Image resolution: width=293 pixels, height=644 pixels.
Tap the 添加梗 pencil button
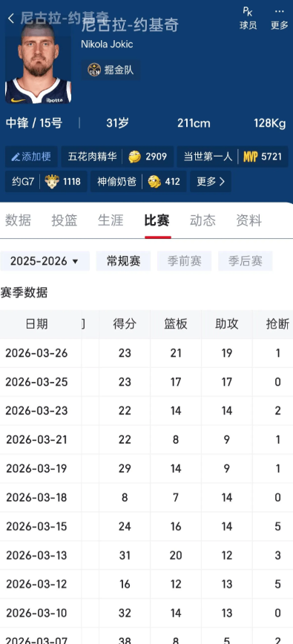(x=31, y=157)
